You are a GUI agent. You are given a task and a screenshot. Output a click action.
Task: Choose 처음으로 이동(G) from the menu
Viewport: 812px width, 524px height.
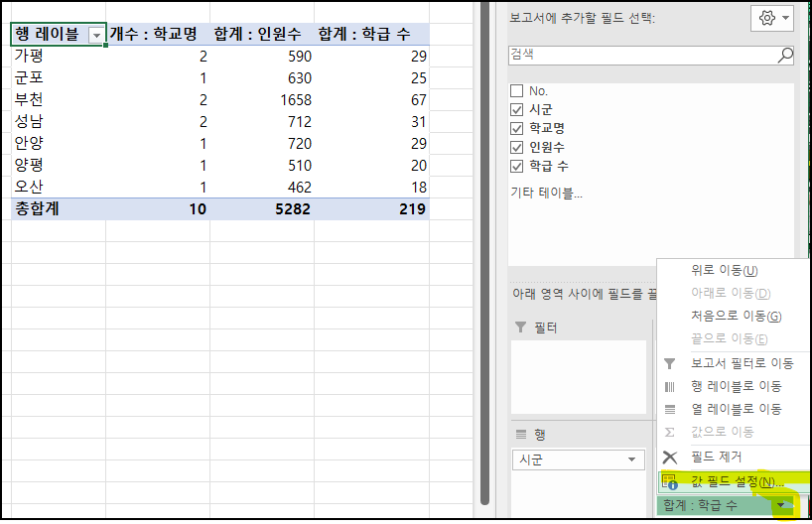point(736,316)
